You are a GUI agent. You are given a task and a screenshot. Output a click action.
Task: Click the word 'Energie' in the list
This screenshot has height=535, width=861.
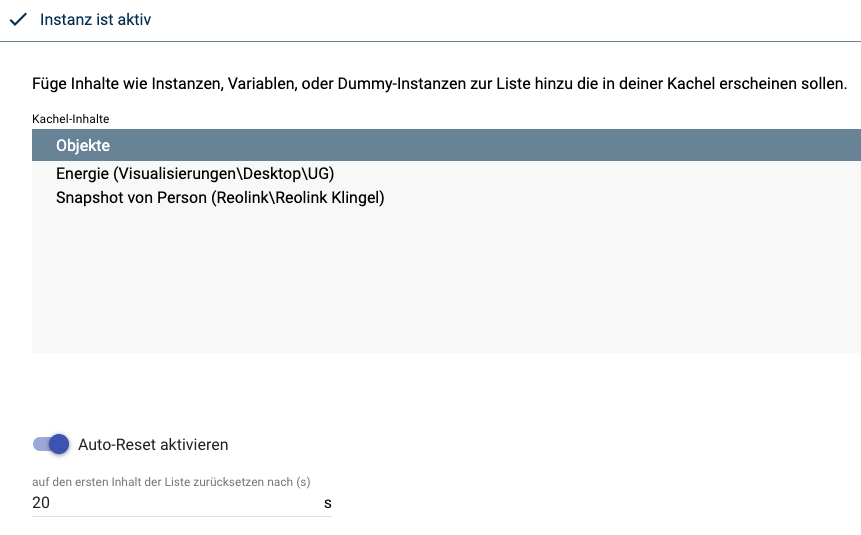coord(82,174)
